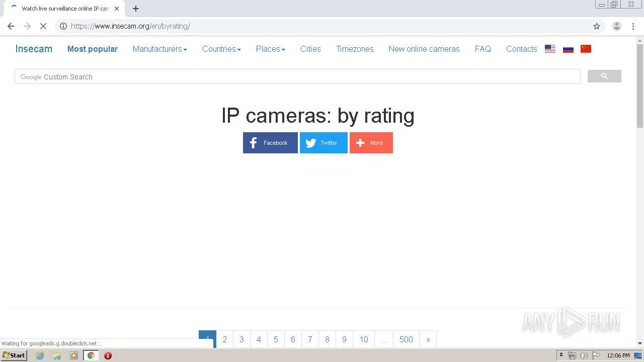Open More sharing options
644x362 pixels.
click(x=371, y=143)
